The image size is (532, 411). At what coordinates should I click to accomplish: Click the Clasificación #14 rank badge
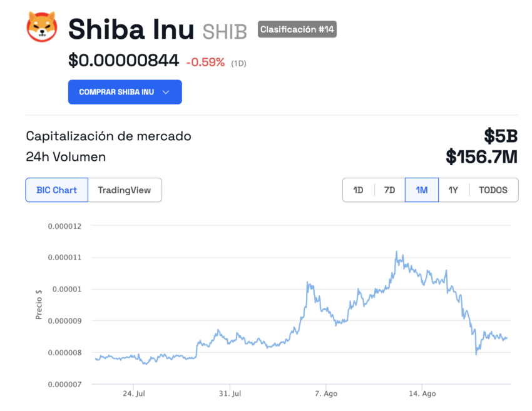click(x=297, y=29)
